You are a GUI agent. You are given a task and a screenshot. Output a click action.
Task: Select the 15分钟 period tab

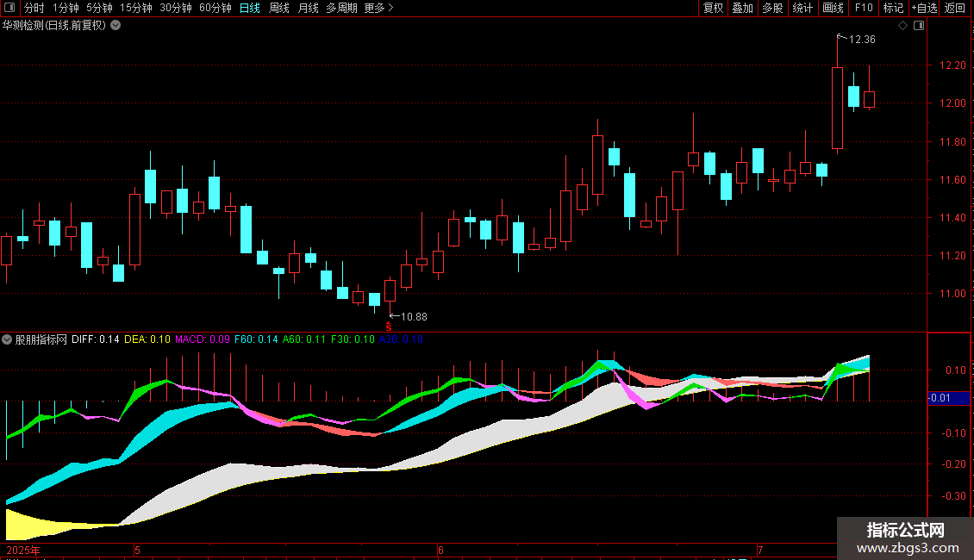[136, 8]
